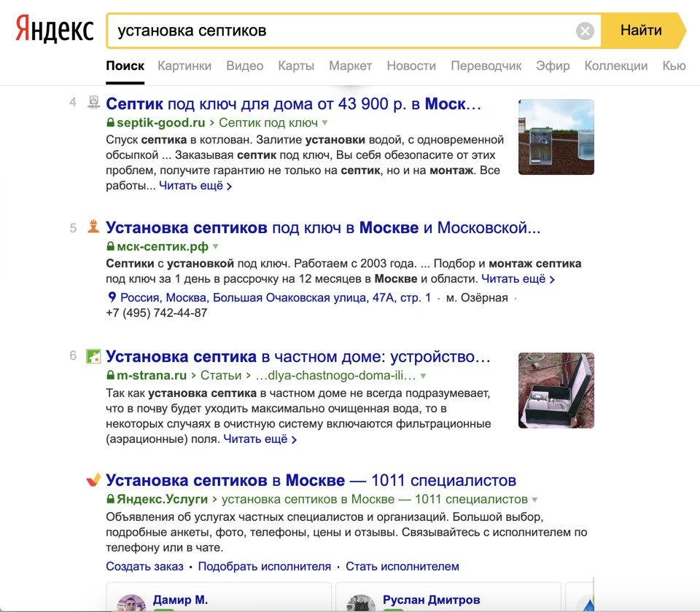
Task: Click the lock icon next to m-strana.ru
Action: pyautogui.click(x=110, y=376)
